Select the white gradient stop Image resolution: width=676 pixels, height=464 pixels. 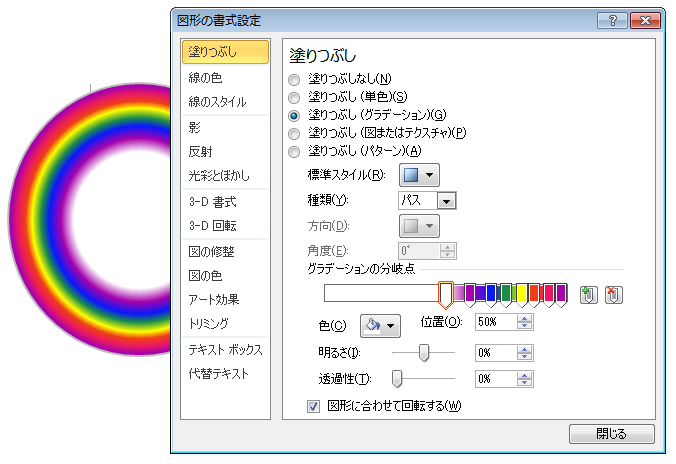coord(445,295)
